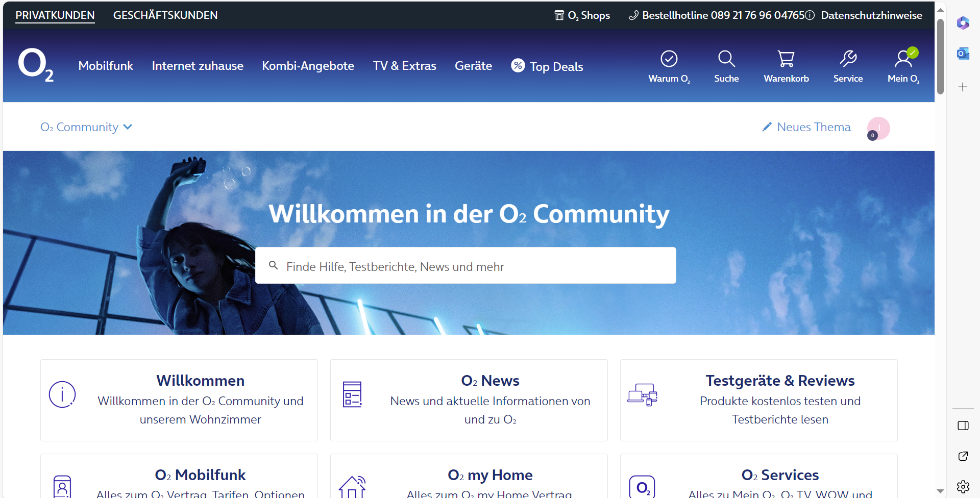Add a sidebar app with plus icon
980x498 pixels.
tap(963, 87)
